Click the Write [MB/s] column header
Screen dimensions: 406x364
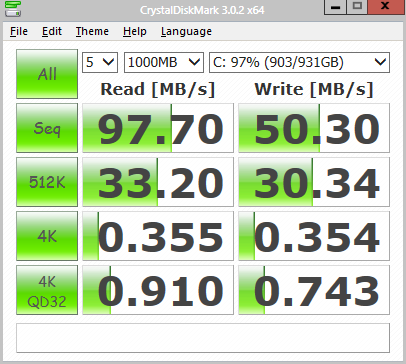coord(314,89)
